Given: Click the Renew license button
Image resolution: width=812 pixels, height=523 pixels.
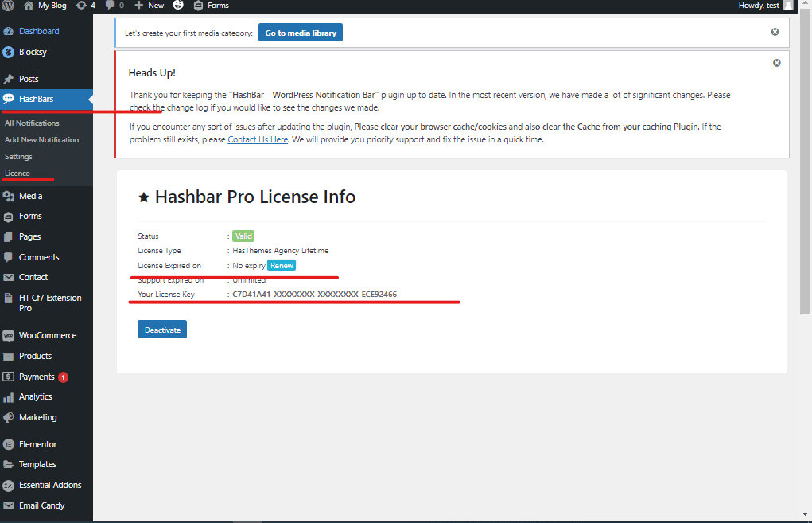Looking at the screenshot, I should coord(282,265).
